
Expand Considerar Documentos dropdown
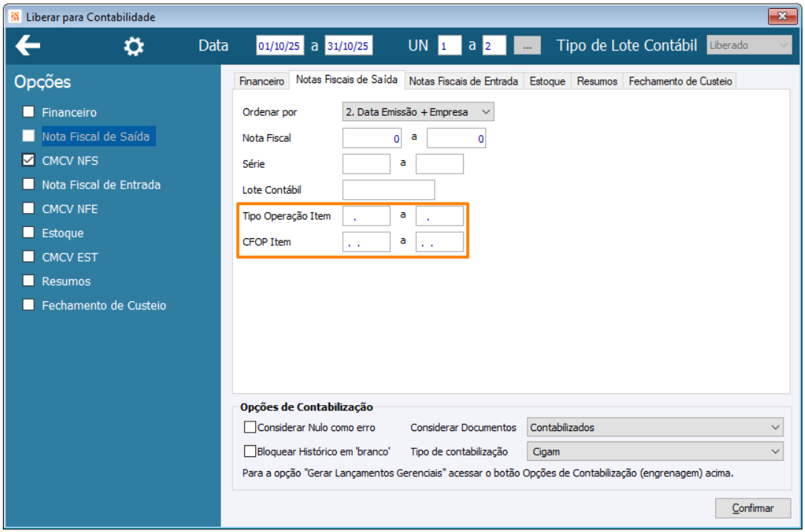[655, 427]
